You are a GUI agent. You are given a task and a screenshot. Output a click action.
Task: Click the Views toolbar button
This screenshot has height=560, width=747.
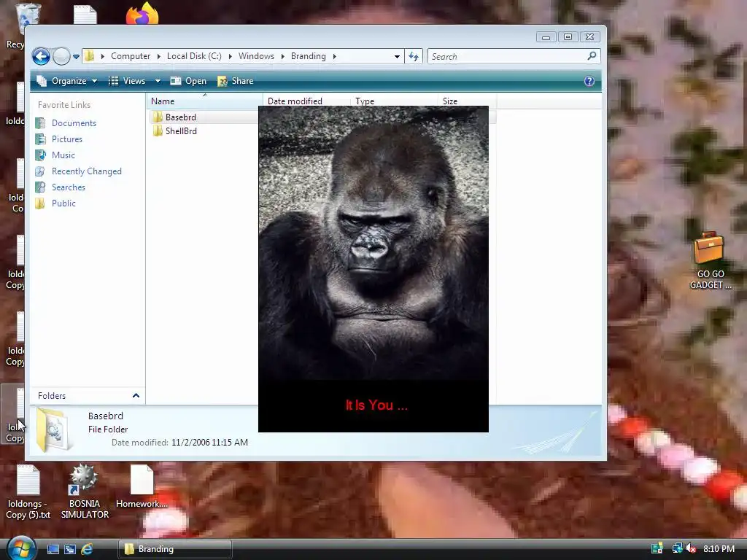(128, 81)
